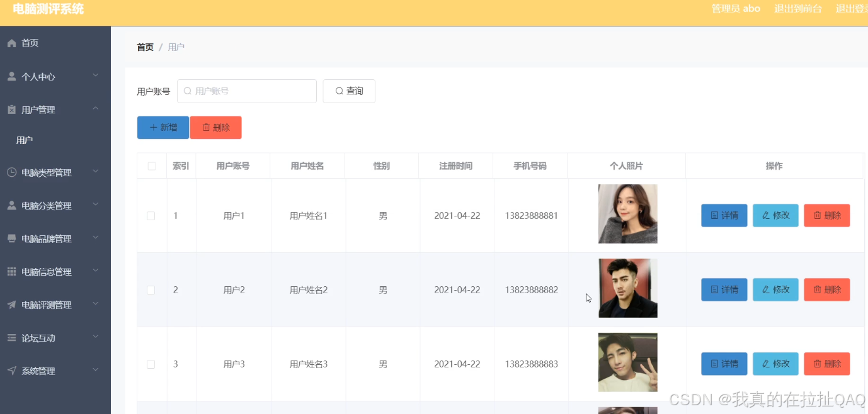Collapse the 用户管理 menu chevron

(96, 109)
